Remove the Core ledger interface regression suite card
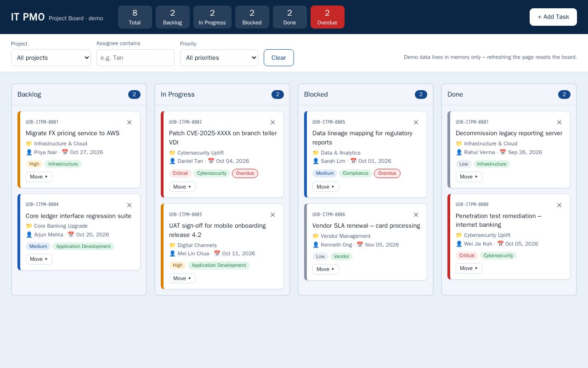 click(x=129, y=205)
